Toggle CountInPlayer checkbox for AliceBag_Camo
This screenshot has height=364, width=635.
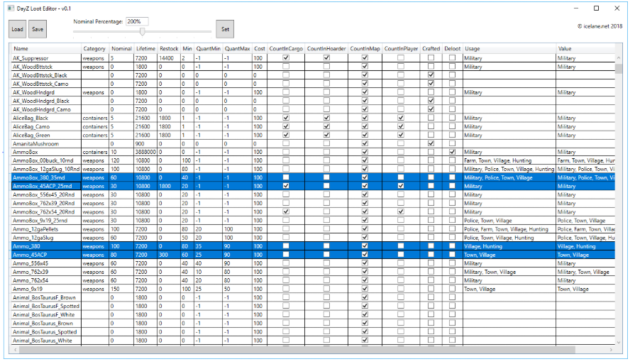(401, 126)
